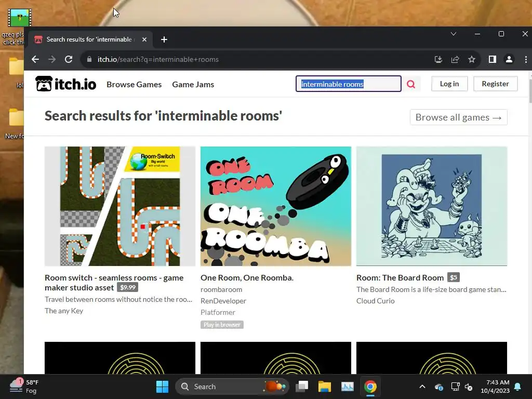
Task: Open the monitor app on taskbar
Action: (x=348, y=387)
